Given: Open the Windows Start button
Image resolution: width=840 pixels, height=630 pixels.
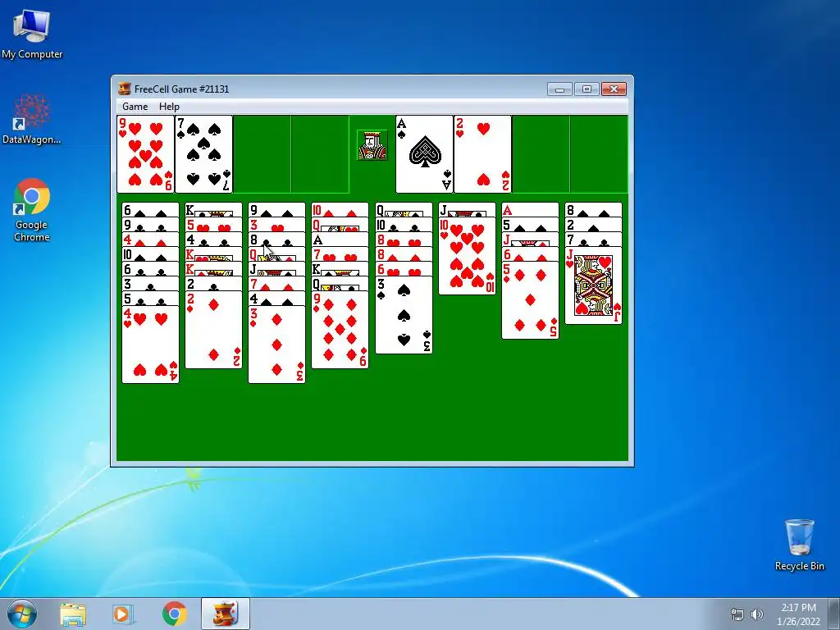Looking at the screenshot, I should click(x=22, y=614).
